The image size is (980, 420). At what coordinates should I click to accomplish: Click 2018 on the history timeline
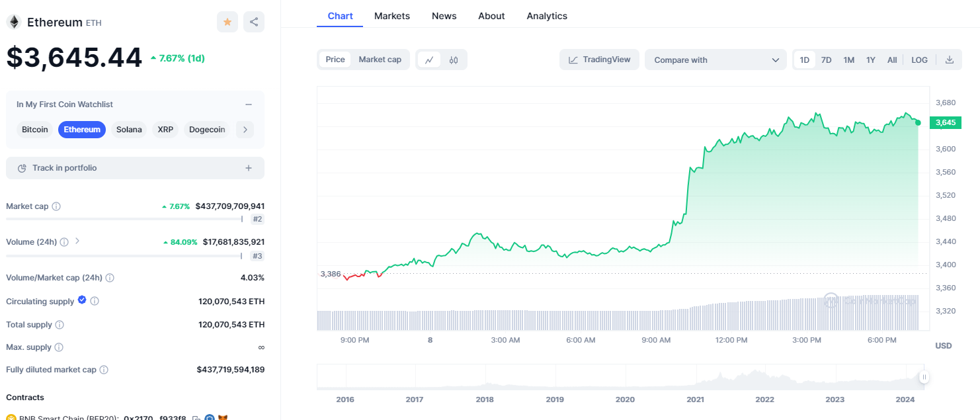(x=485, y=399)
